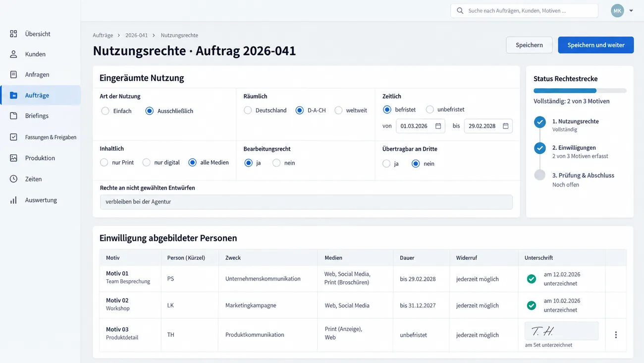Select 'alle Medien' content option
Viewport: 644px width, 363px height.
192,163
